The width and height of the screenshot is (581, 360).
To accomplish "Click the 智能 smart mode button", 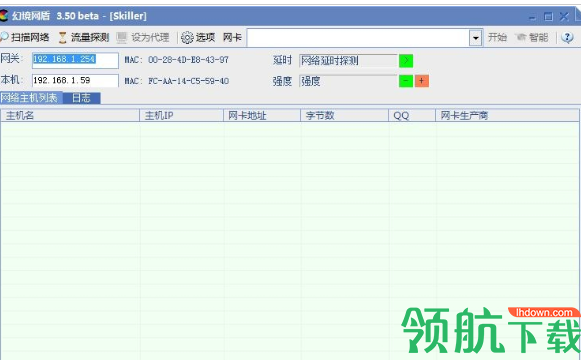I will pos(532,37).
